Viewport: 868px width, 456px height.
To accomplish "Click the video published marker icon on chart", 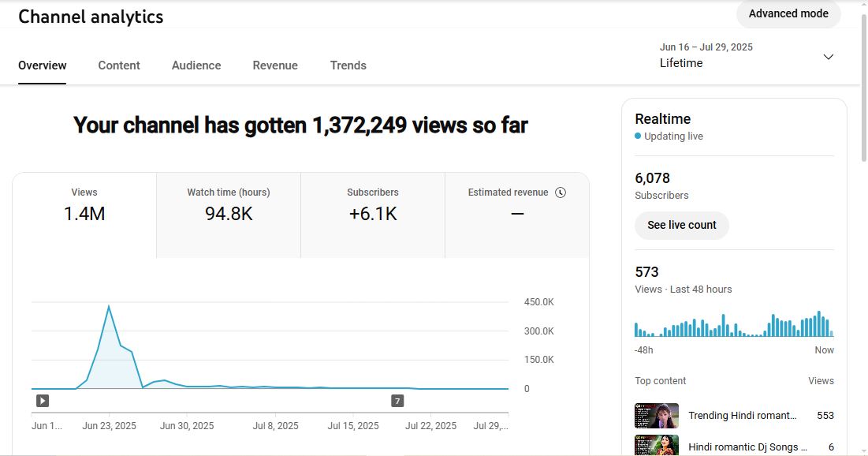I will (43, 401).
